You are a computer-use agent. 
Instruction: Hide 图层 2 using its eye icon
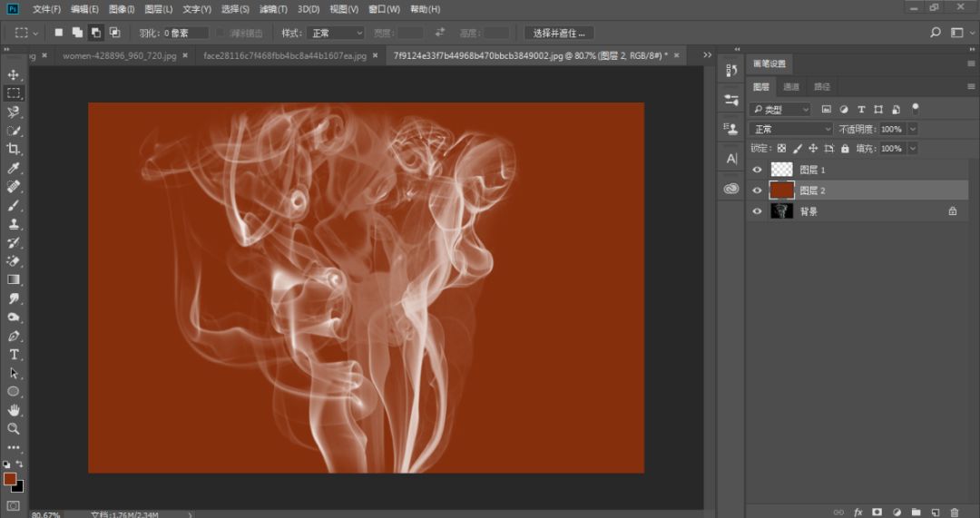point(758,190)
